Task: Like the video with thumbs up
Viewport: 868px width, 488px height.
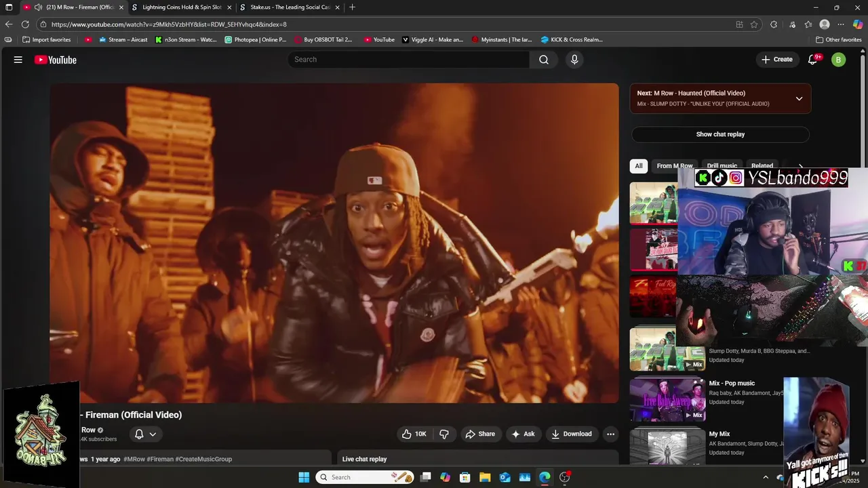Action: [x=414, y=434]
